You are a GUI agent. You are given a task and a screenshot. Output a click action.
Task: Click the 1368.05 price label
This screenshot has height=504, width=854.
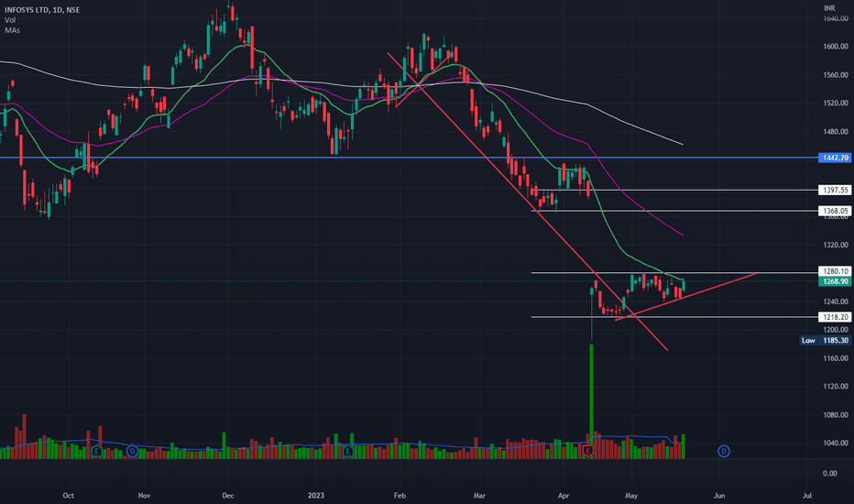[x=835, y=211]
